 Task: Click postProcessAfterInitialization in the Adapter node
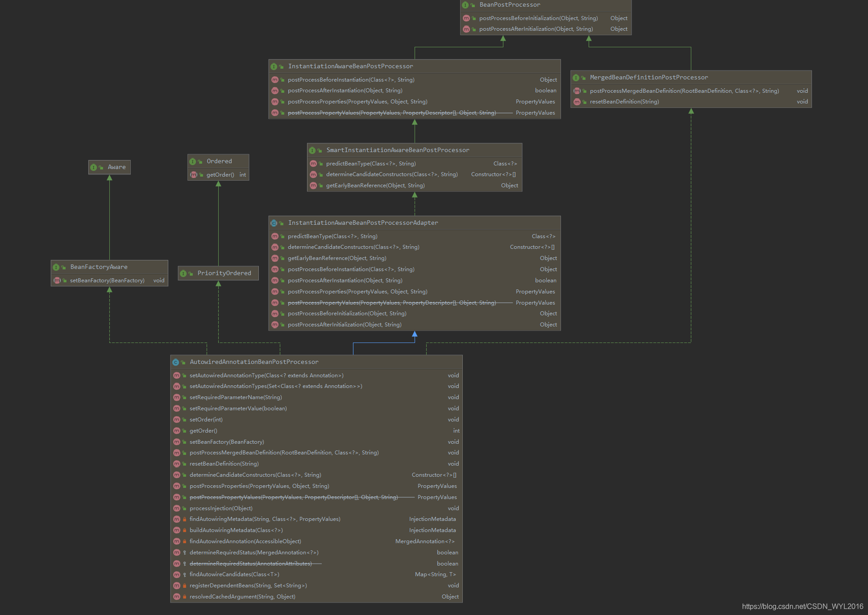(345, 325)
